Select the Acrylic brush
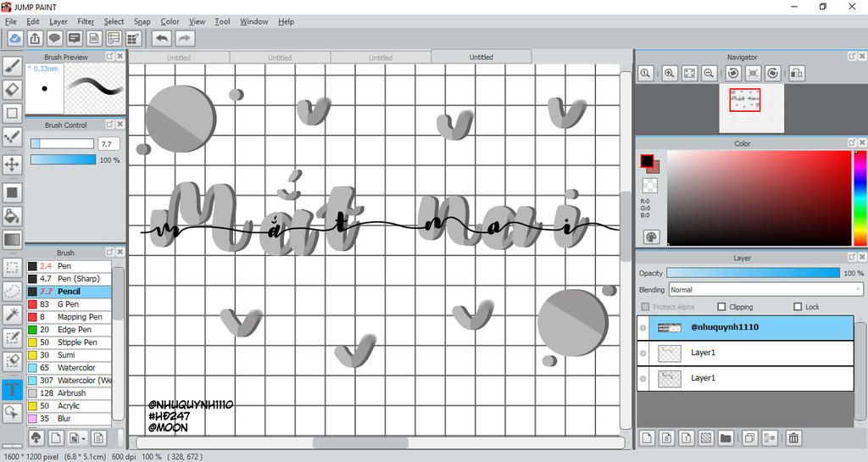 click(70, 406)
